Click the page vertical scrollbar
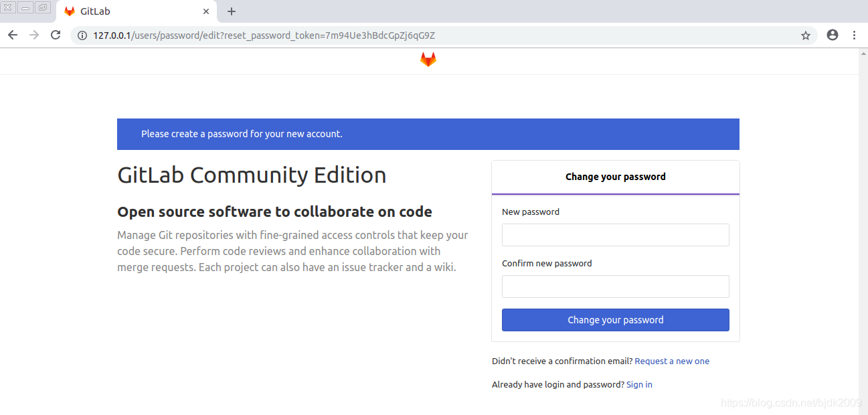Viewport: 868px width, 415px height. point(863,231)
